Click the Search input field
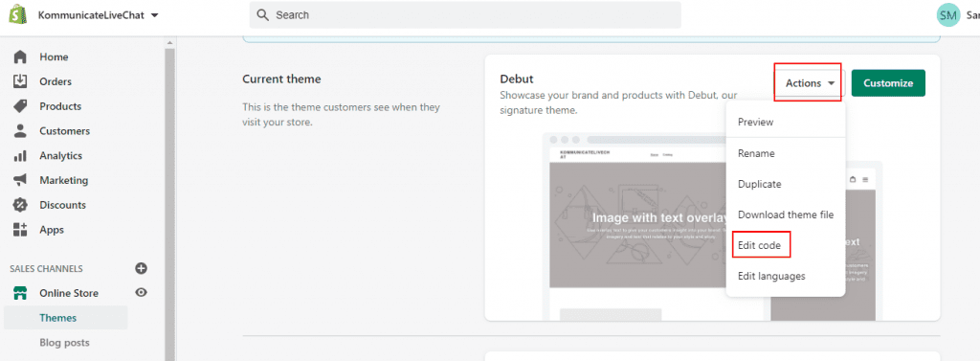 [465, 14]
